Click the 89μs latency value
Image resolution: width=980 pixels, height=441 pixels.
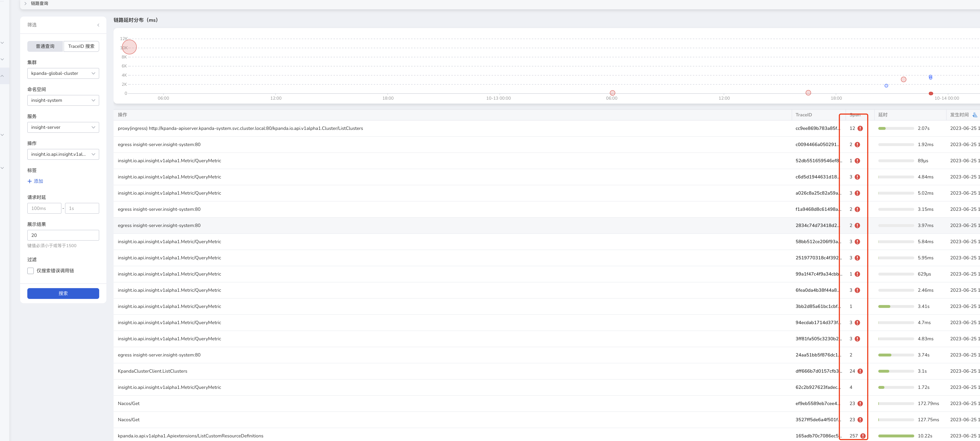(x=923, y=161)
